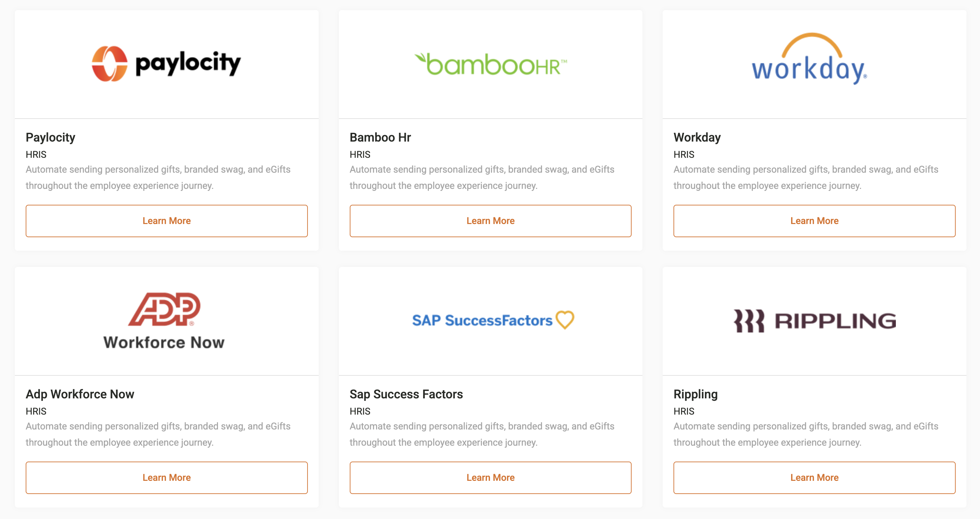Click the BambooHR logo image
Viewport: 980px width, 519px height.
[490, 64]
